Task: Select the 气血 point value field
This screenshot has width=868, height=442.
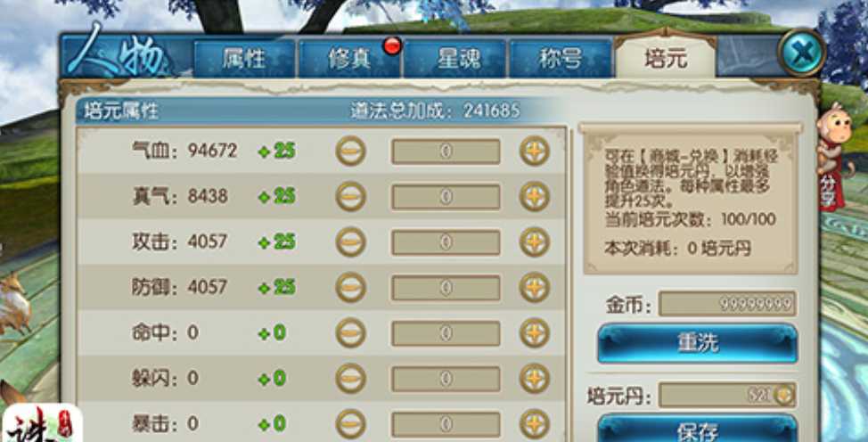Action: 446,151
